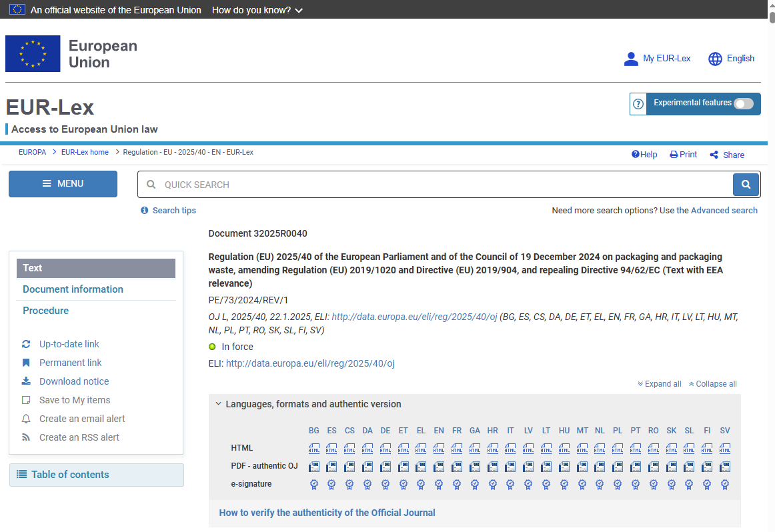The height and width of the screenshot is (532, 775).
Task: Select the Text tab in sidebar
Action: click(x=96, y=268)
